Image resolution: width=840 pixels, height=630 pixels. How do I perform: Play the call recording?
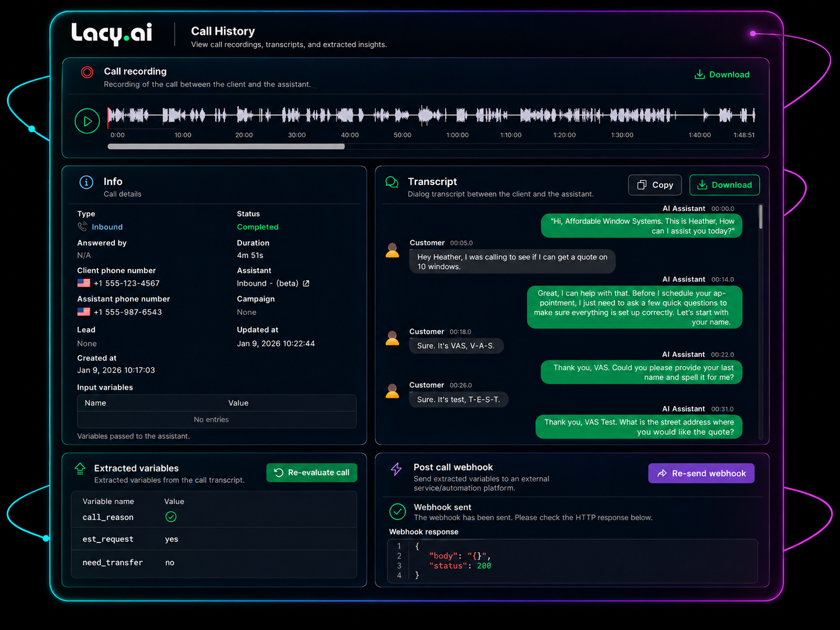click(87, 121)
